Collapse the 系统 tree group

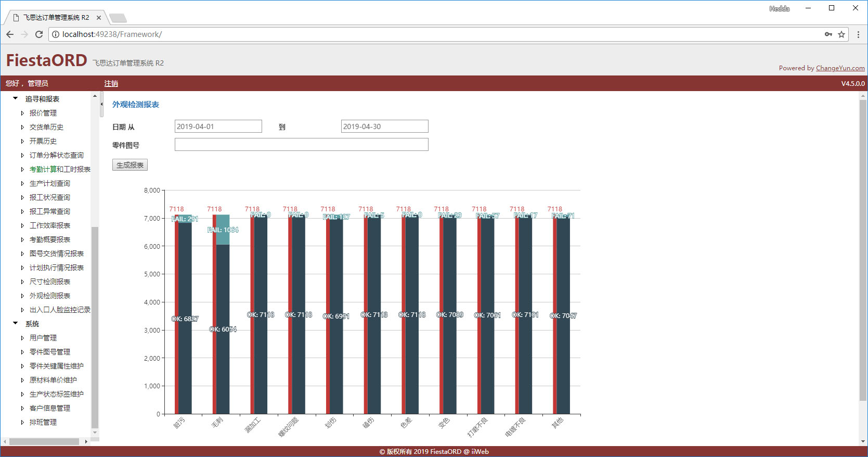(x=16, y=323)
